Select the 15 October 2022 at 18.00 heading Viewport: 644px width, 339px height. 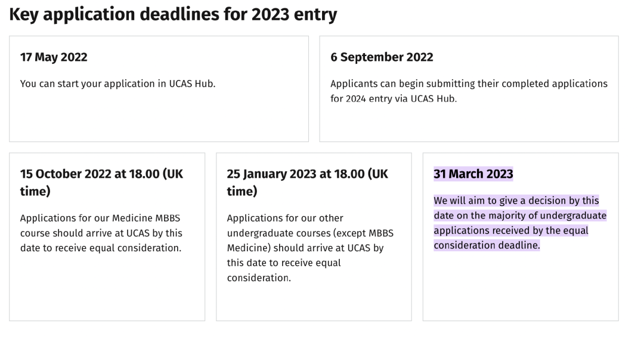(x=101, y=183)
